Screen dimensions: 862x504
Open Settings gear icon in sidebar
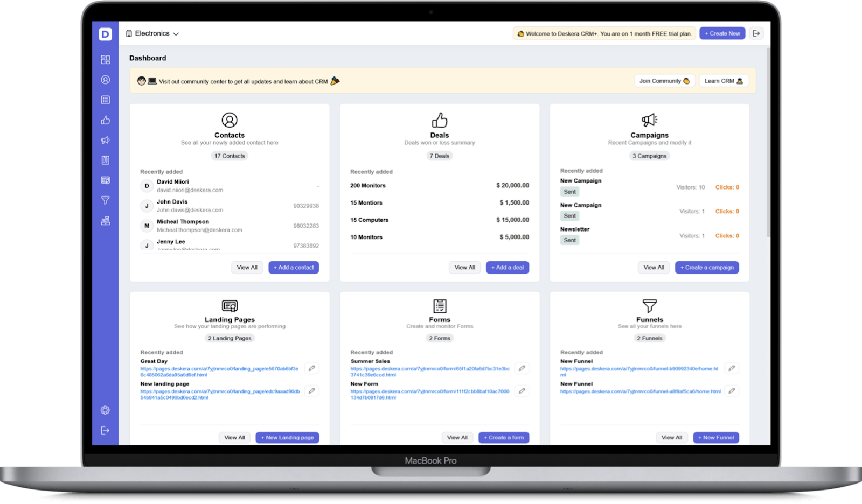[x=106, y=410]
